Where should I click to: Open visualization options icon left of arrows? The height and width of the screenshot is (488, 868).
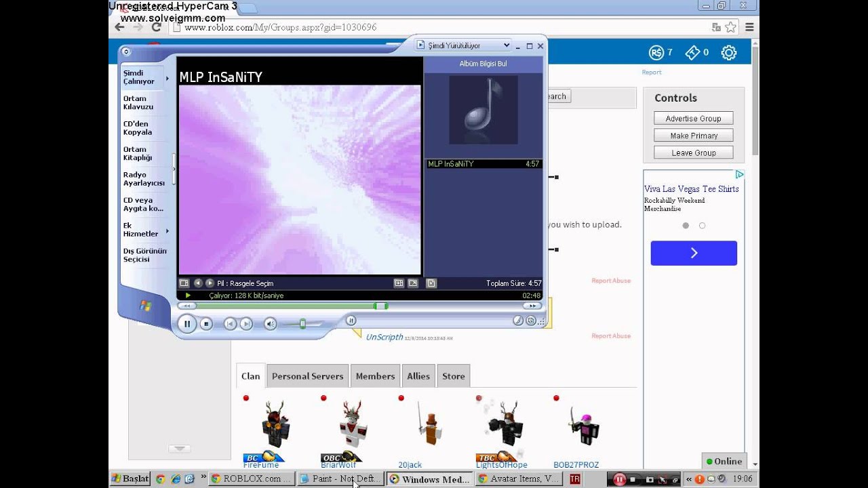coord(184,283)
